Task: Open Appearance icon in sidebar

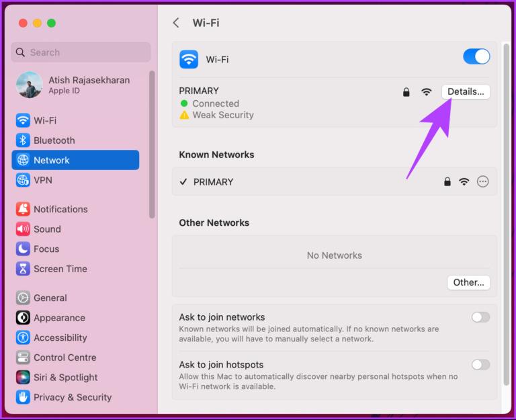Action: pos(23,318)
